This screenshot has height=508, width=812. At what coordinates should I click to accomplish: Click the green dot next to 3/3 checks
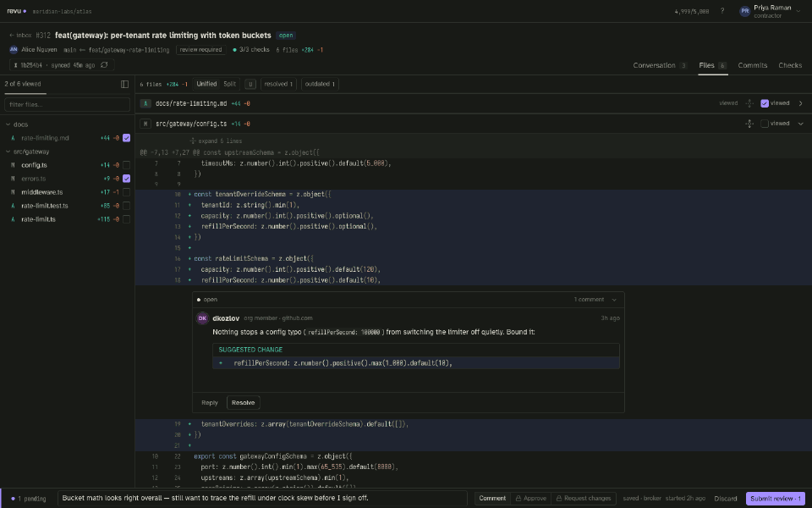(x=234, y=50)
